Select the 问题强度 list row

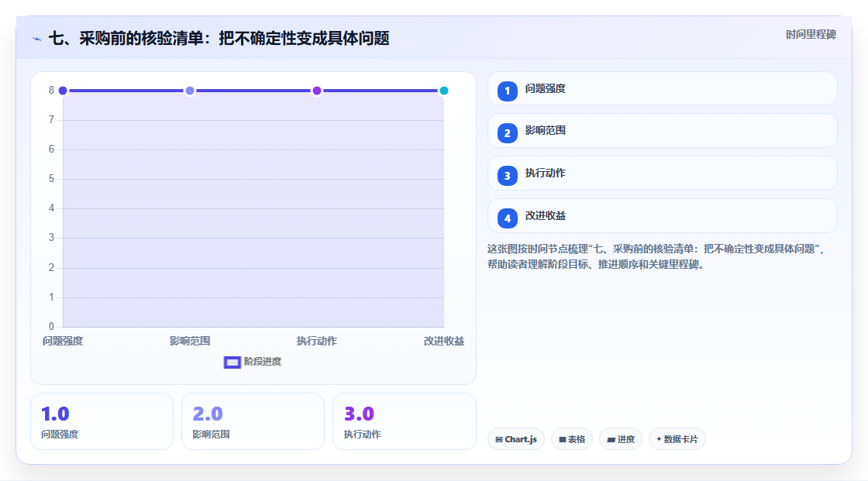coord(663,88)
